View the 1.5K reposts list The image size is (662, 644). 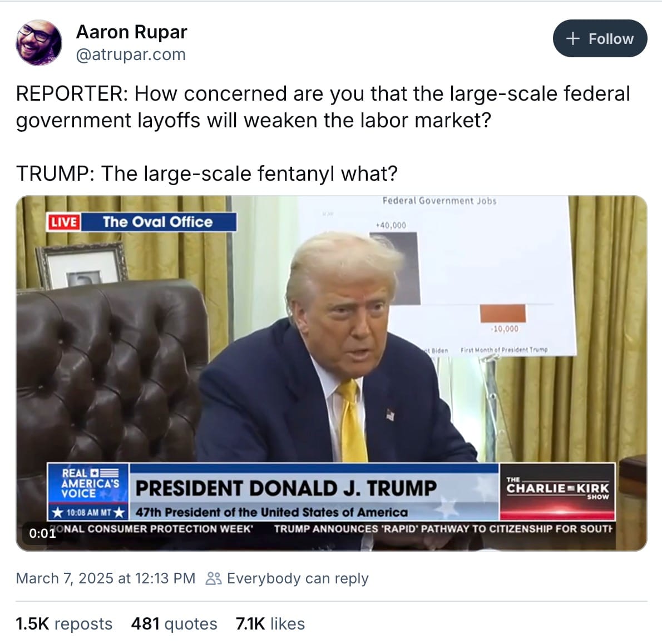(64, 624)
